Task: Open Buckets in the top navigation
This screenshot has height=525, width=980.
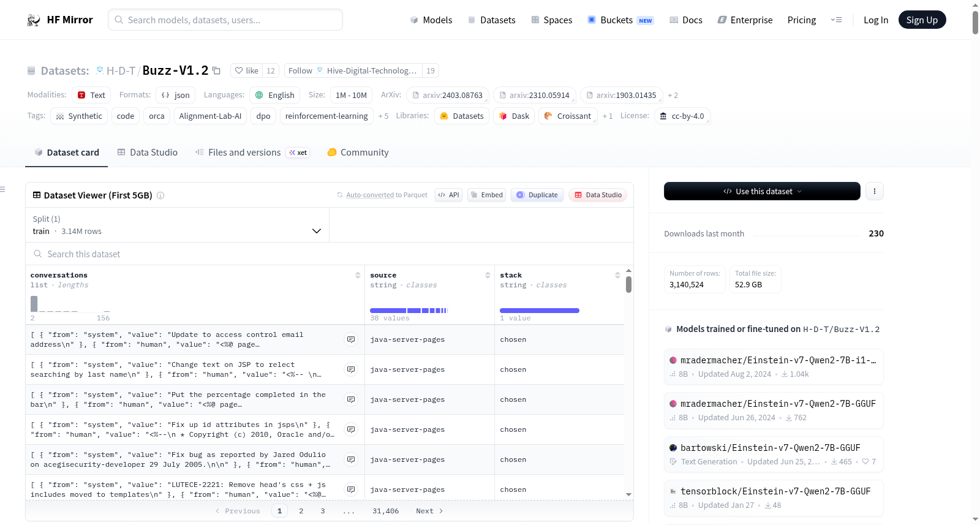Action: (x=620, y=20)
